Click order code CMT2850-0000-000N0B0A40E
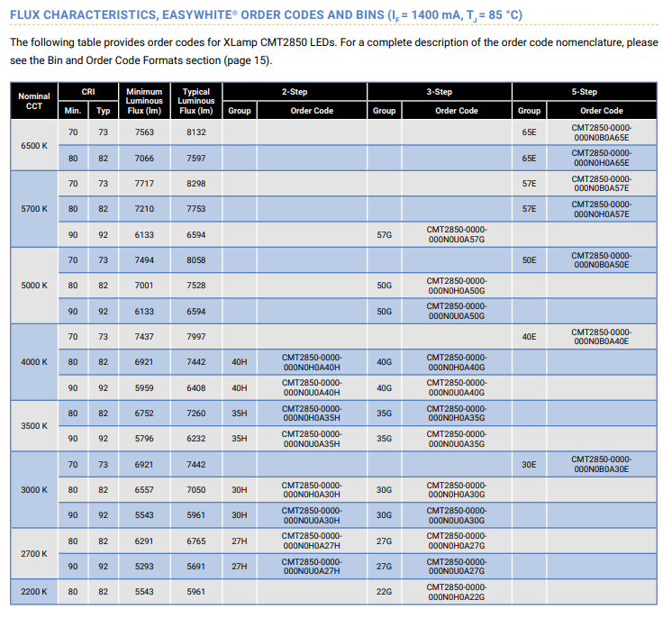The height and width of the screenshot is (618, 672). click(x=601, y=336)
